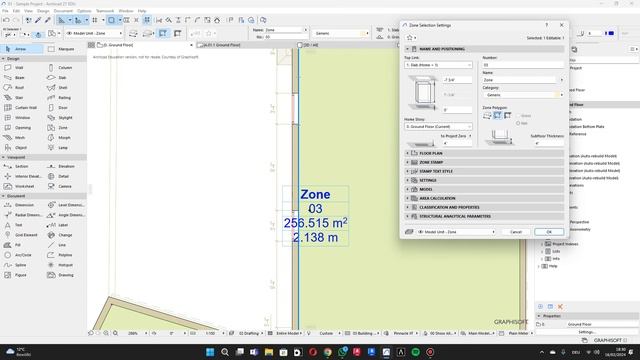Choose the middle Zone Polygon method icon
This screenshot has height=360, width=640.
(497, 116)
